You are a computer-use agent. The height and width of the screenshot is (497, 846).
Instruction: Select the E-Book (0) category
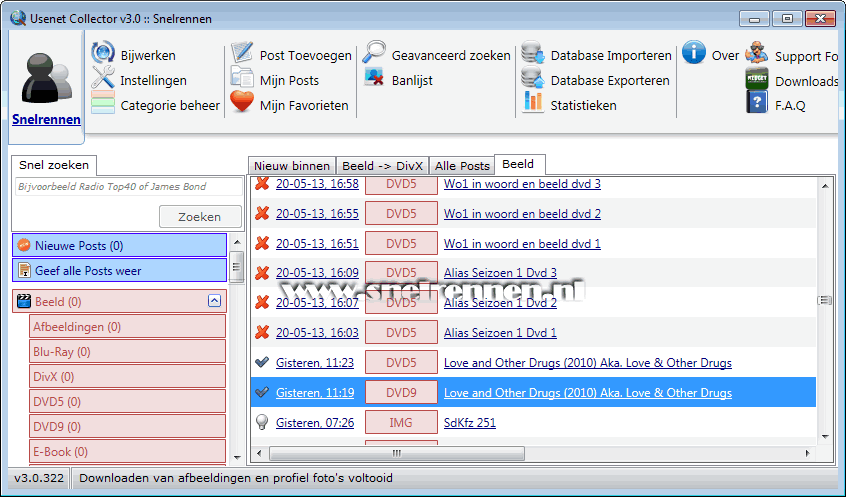127,451
